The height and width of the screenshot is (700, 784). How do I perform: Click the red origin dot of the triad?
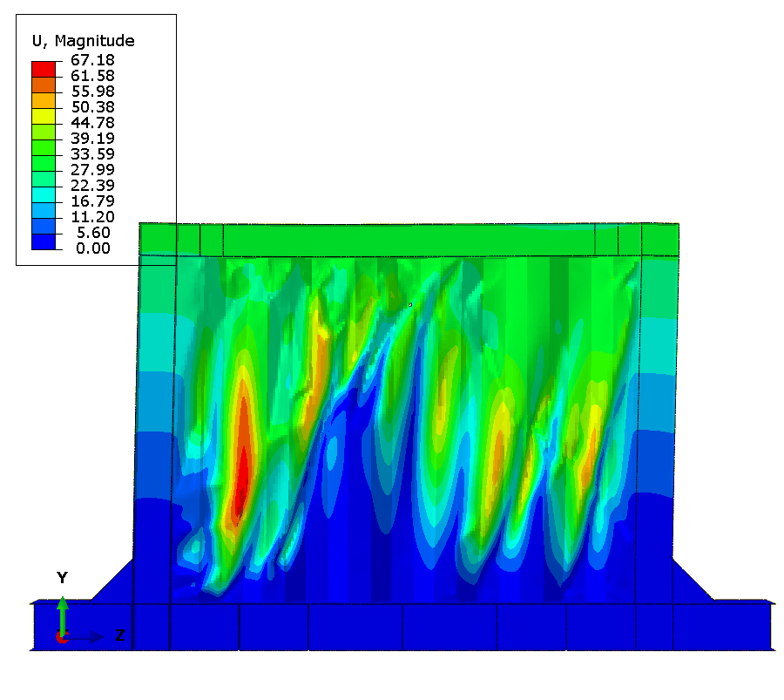(62, 637)
